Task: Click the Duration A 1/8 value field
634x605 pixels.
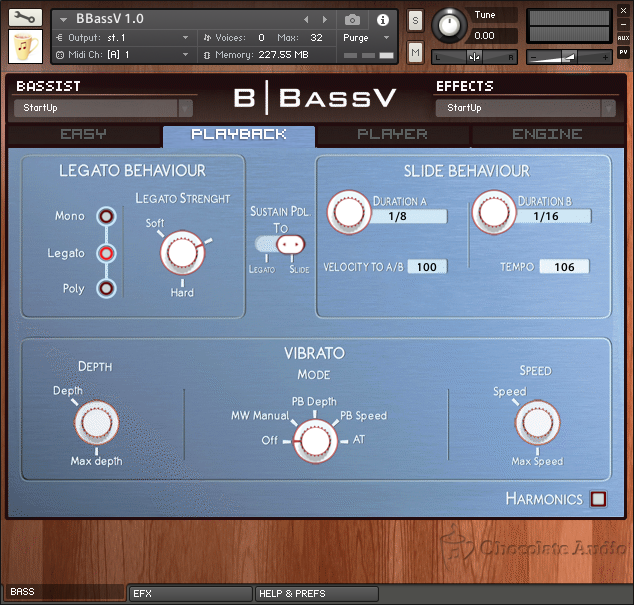Action: tap(409, 216)
